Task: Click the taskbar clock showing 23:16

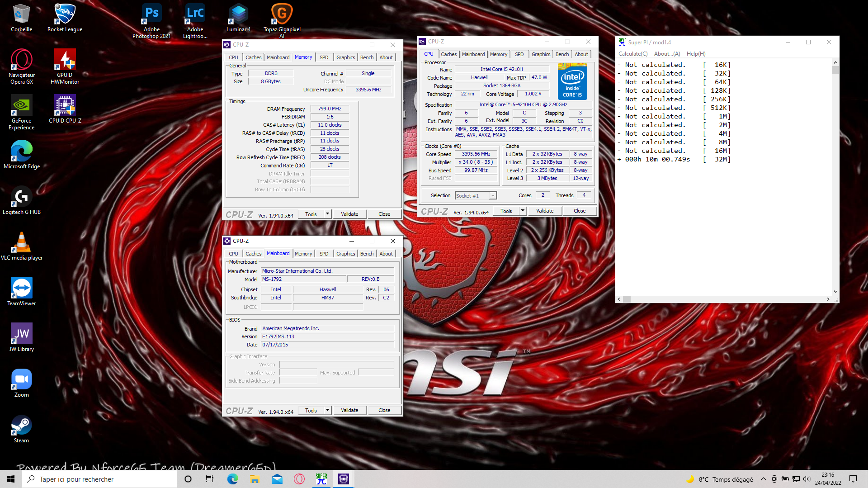Action: pyautogui.click(x=828, y=479)
